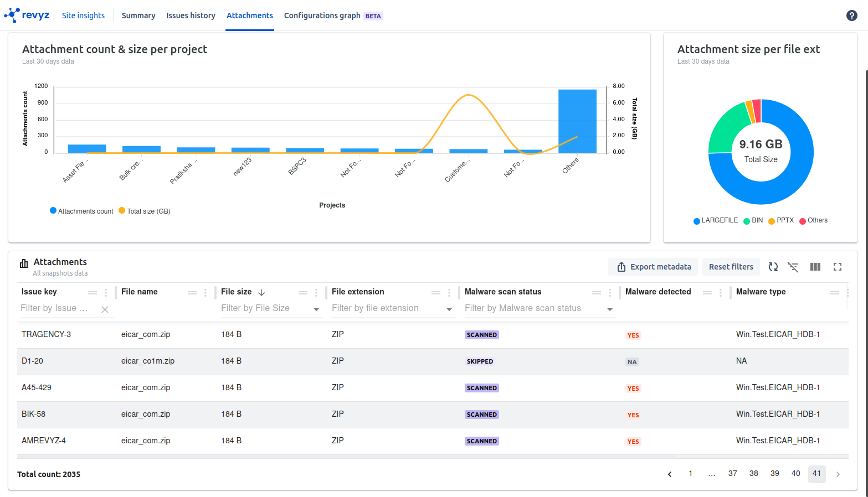The image size is (868, 497).
Task: Toggle LARGEFILE legend in donut chart
Action: coord(715,220)
